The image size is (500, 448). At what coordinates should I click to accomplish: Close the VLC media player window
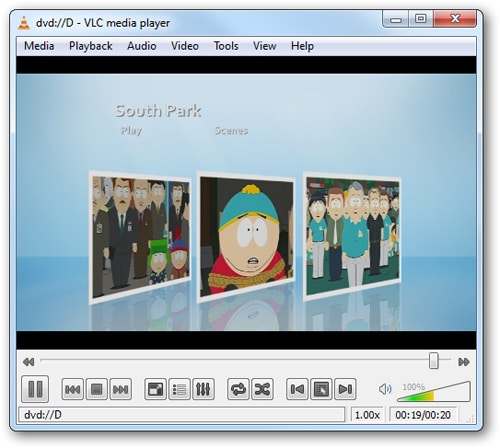(x=455, y=19)
